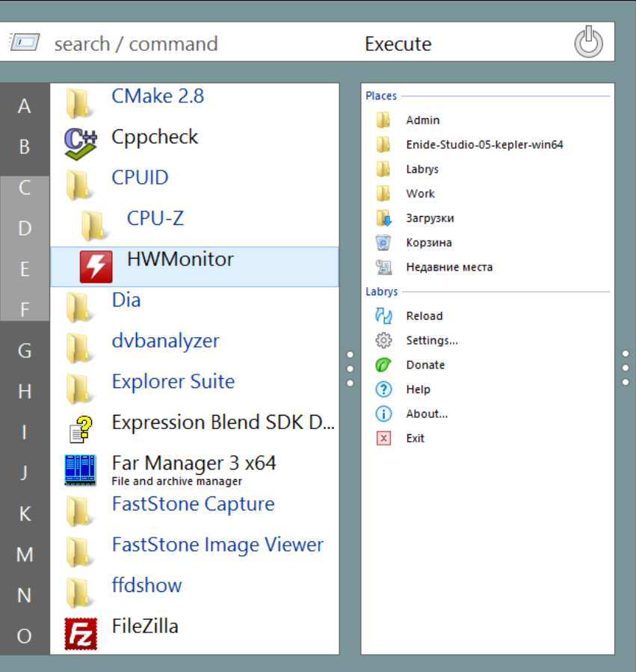Click the HWMonitor lightning icon

coord(96,267)
